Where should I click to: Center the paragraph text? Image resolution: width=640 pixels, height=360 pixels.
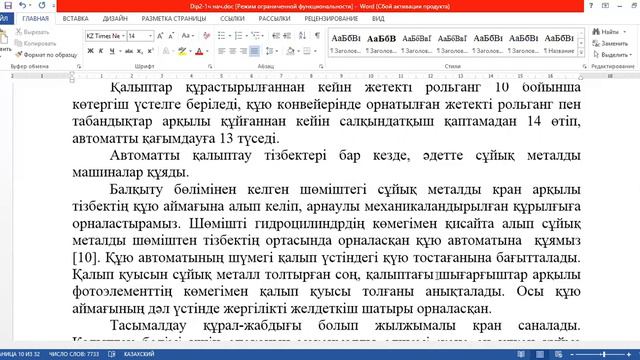[x=232, y=51]
